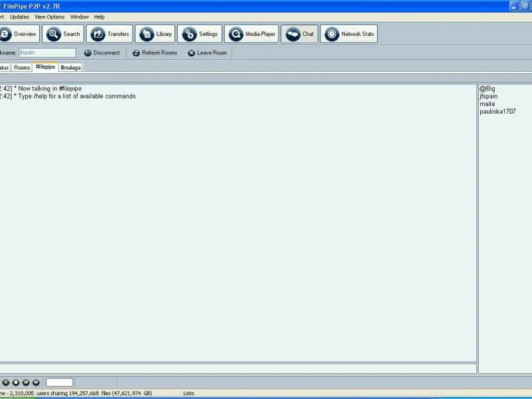Click the next track button
Viewport: 532px width, 399px height.
[36, 382]
